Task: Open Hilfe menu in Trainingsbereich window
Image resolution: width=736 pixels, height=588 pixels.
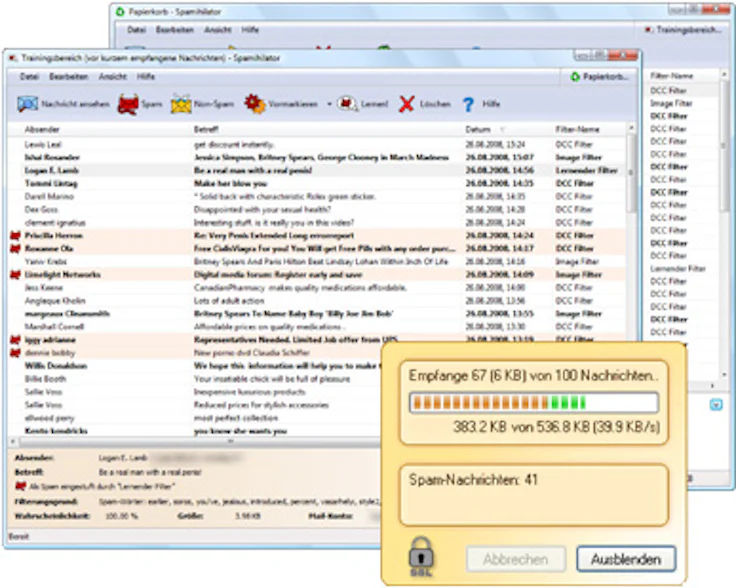Action: click(x=146, y=76)
